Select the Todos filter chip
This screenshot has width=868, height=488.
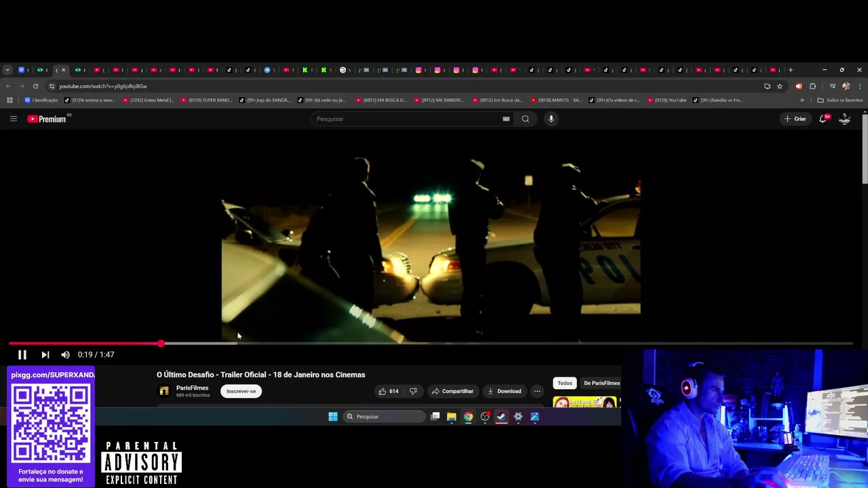565,383
